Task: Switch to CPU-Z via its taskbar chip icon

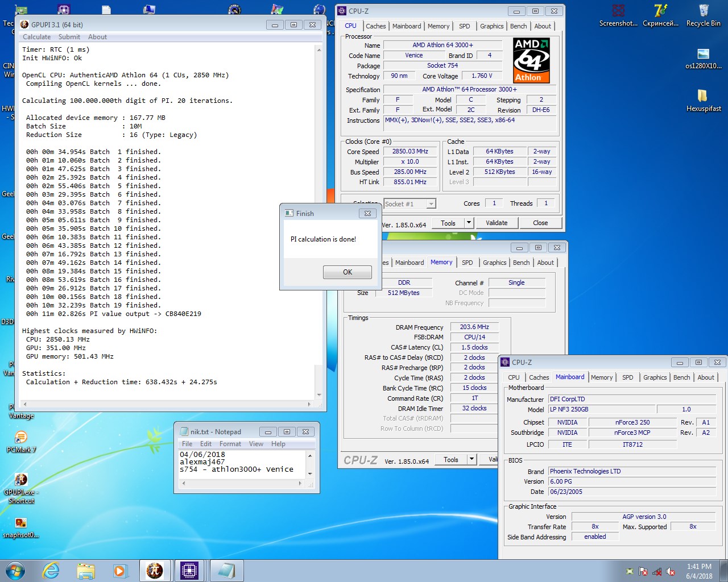Action: (189, 571)
